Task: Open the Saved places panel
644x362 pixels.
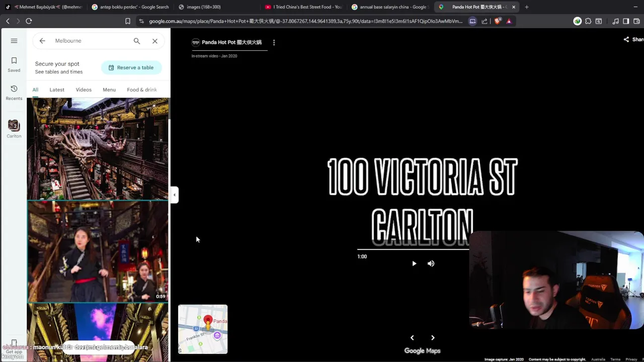Action: (14, 65)
